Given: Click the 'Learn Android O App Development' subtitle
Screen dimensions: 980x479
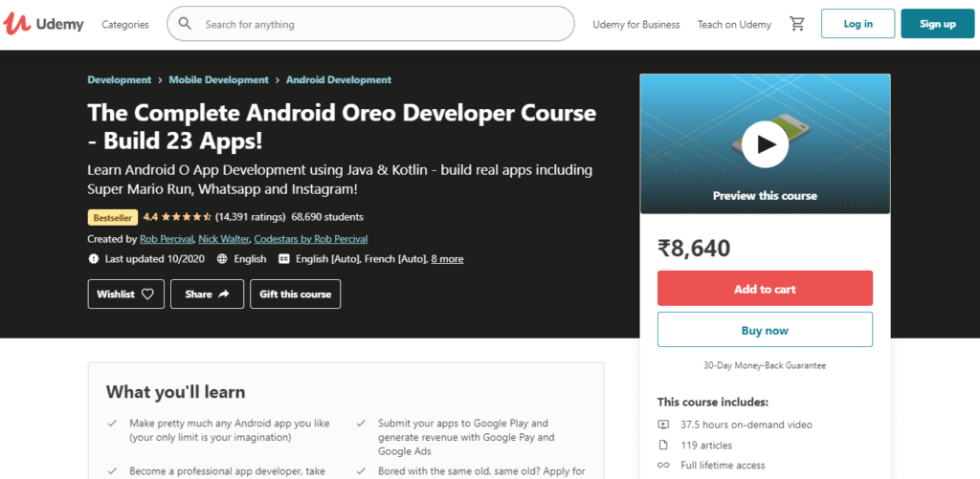Looking at the screenshot, I should tap(340, 179).
